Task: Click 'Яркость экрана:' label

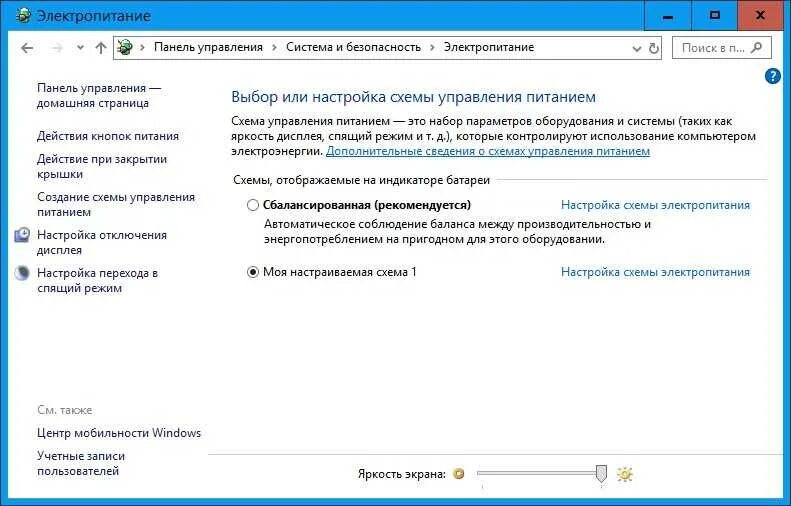Action: [x=402, y=474]
